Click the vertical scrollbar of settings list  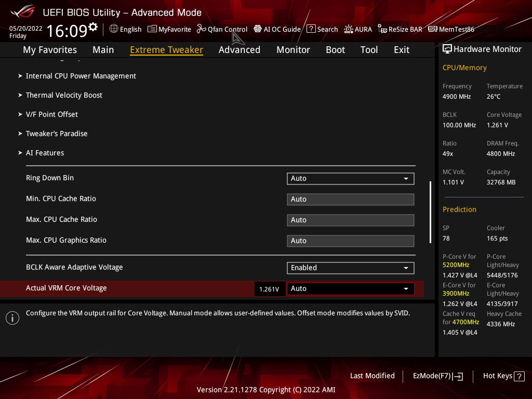(431, 212)
